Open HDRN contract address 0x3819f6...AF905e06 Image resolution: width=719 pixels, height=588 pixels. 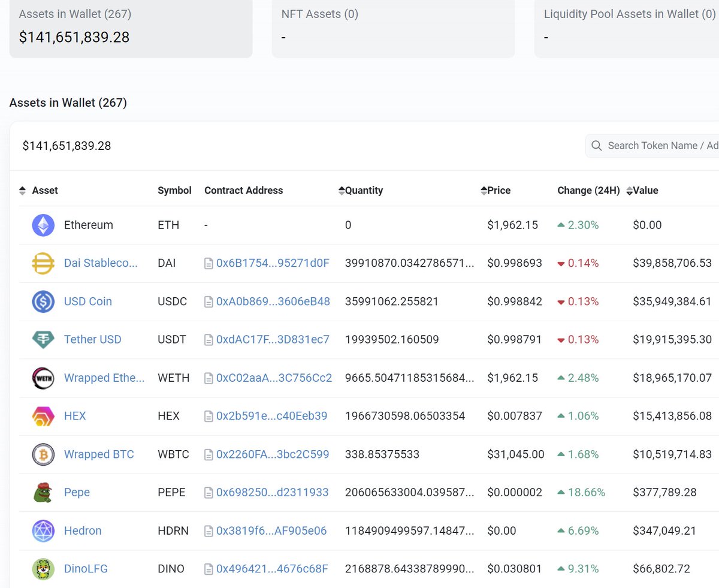point(271,530)
